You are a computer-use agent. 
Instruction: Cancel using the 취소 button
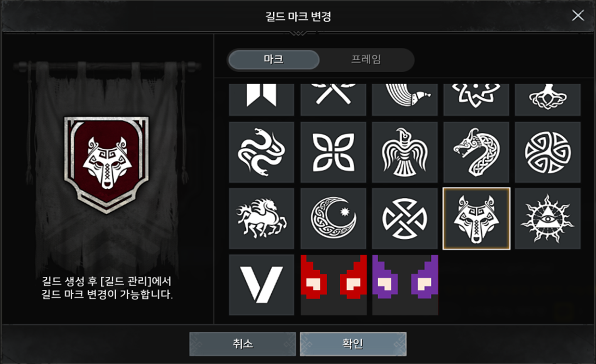[242, 344]
